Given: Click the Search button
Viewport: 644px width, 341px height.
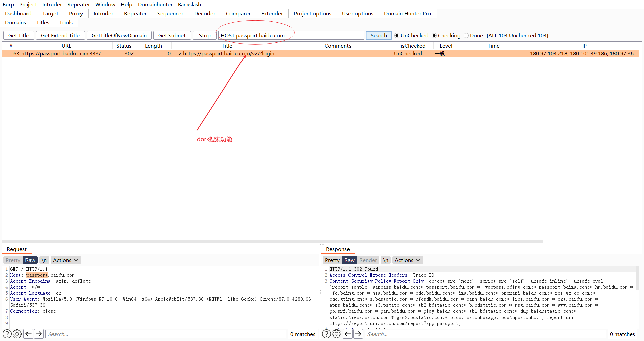Looking at the screenshot, I should [379, 35].
